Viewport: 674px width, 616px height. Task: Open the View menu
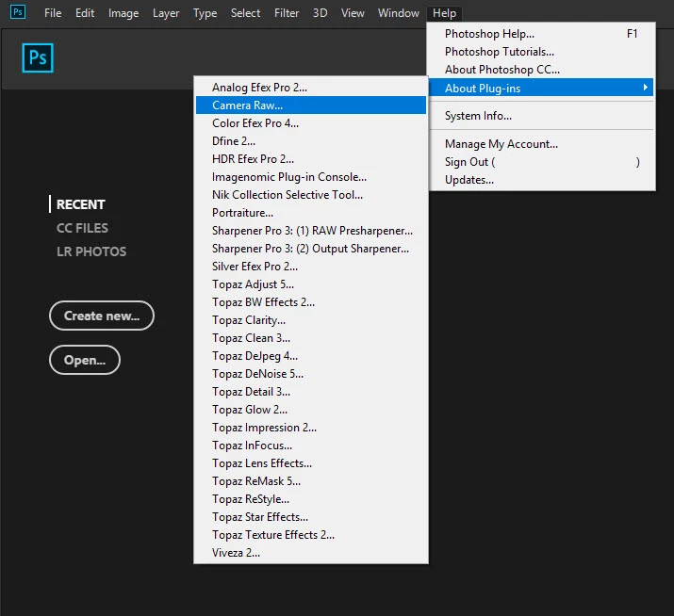click(353, 13)
